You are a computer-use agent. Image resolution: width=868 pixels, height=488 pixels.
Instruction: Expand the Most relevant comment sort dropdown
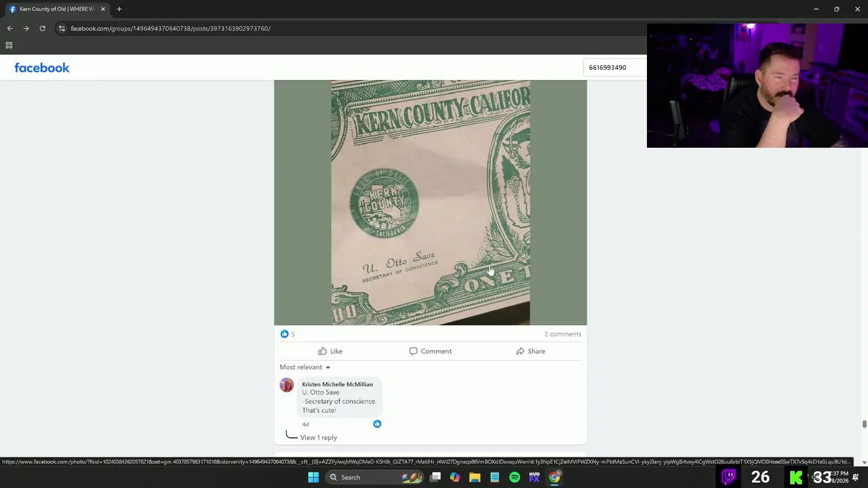click(x=305, y=367)
